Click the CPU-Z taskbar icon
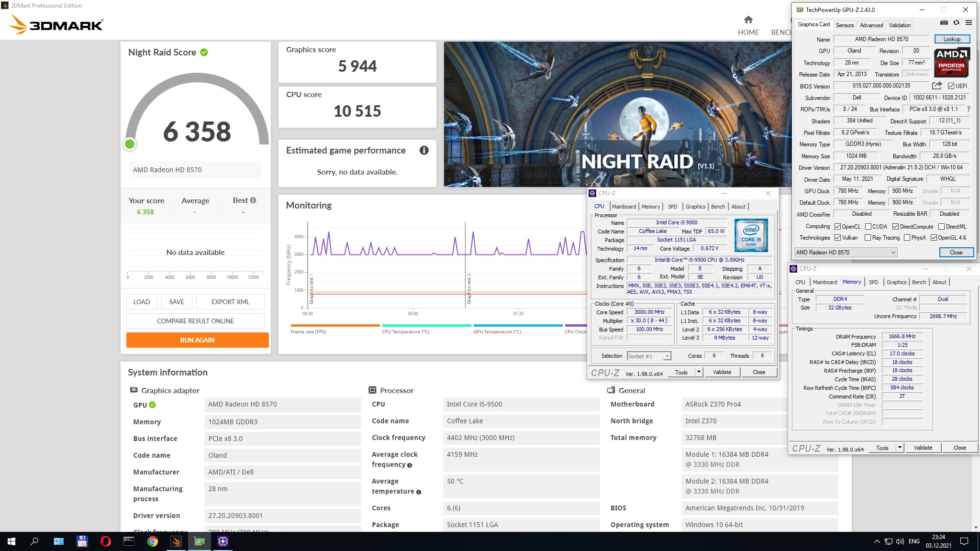Viewport: 980px width, 551px height. [223, 541]
